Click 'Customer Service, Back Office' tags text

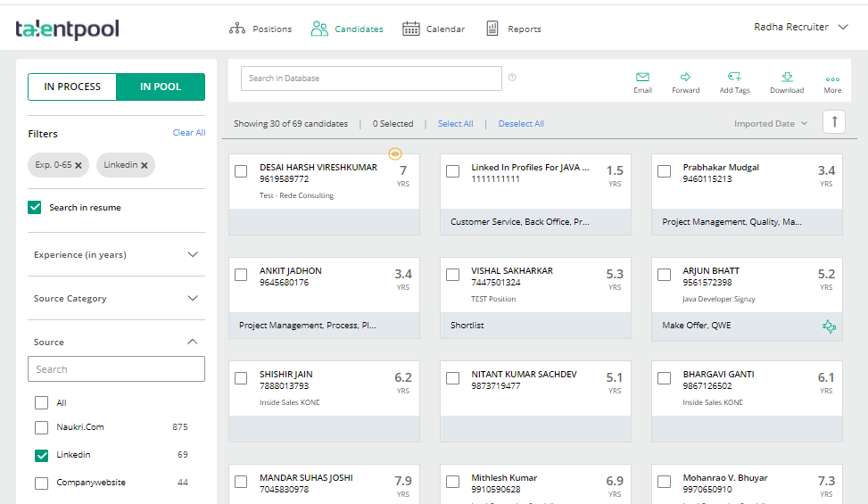pos(520,222)
